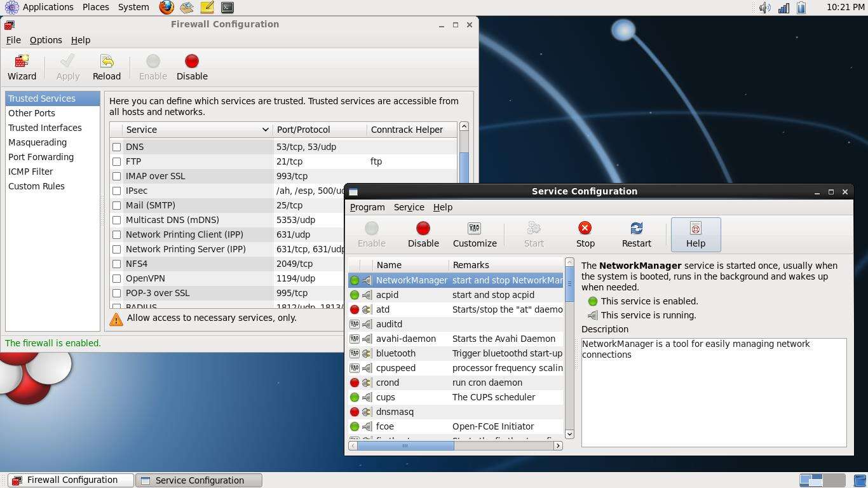This screenshot has height=488, width=868.
Task: Switch to Firewall Configuration taskbar button
Action: 71,480
